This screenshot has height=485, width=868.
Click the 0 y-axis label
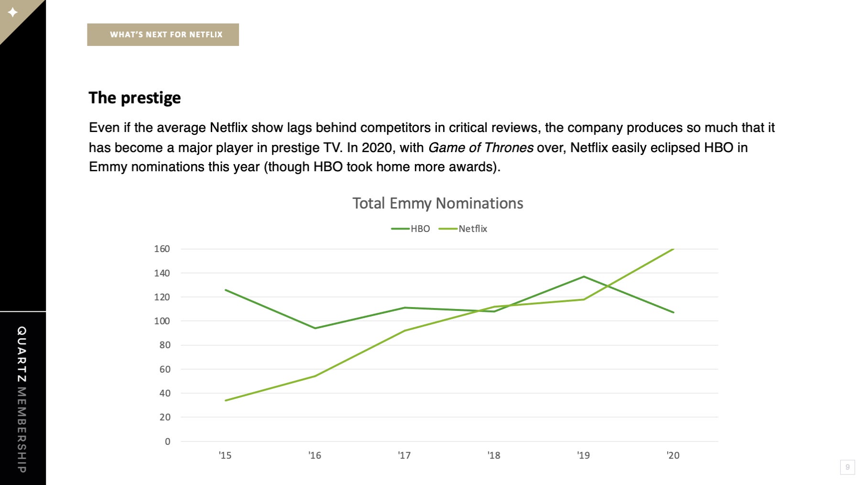point(167,441)
